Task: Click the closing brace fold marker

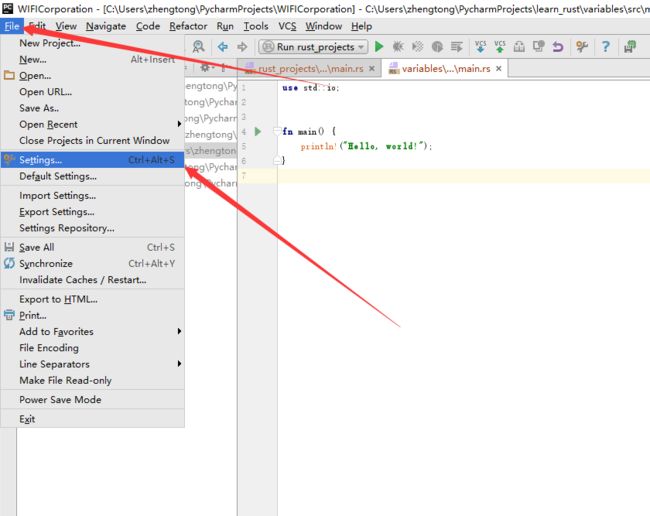Action: [277, 160]
